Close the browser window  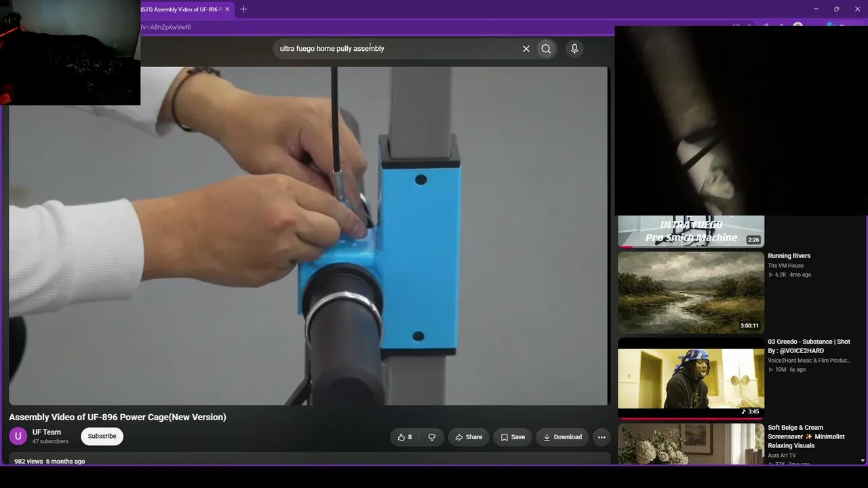pos(858,9)
